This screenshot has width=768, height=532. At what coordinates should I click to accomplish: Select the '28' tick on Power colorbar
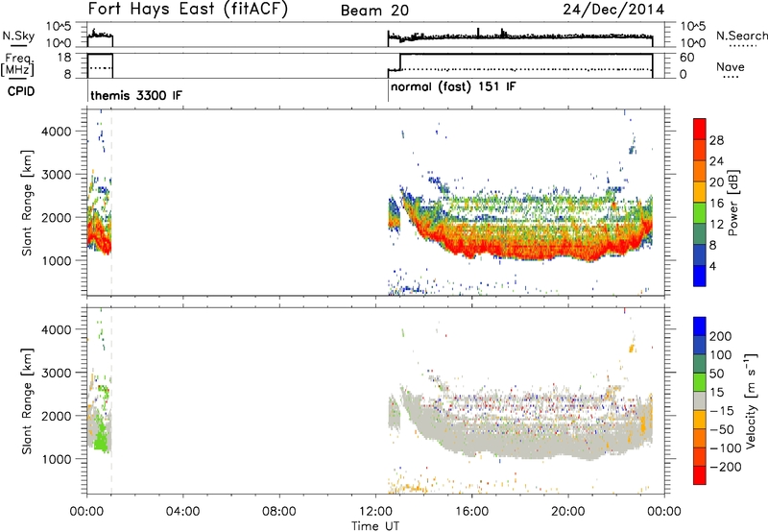(716, 140)
